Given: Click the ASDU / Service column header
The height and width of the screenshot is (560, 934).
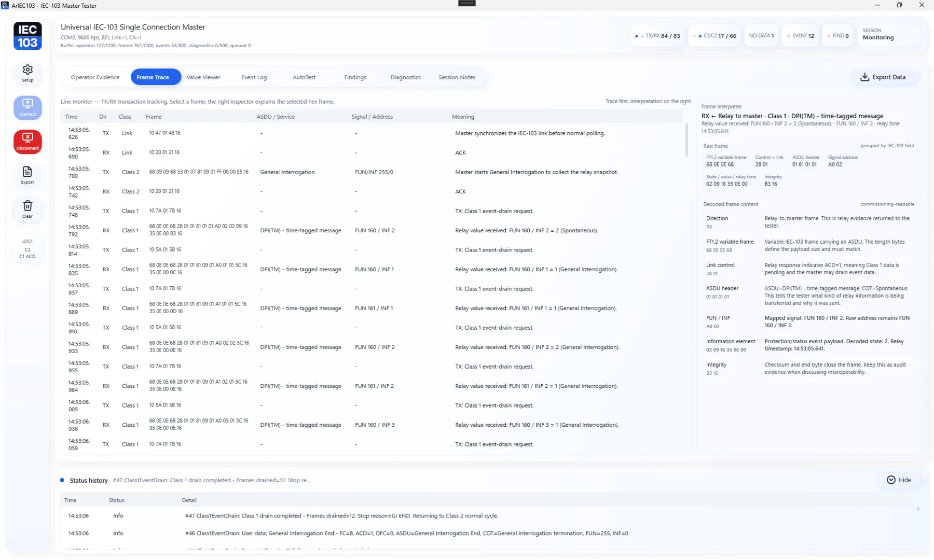Looking at the screenshot, I should pos(276,117).
